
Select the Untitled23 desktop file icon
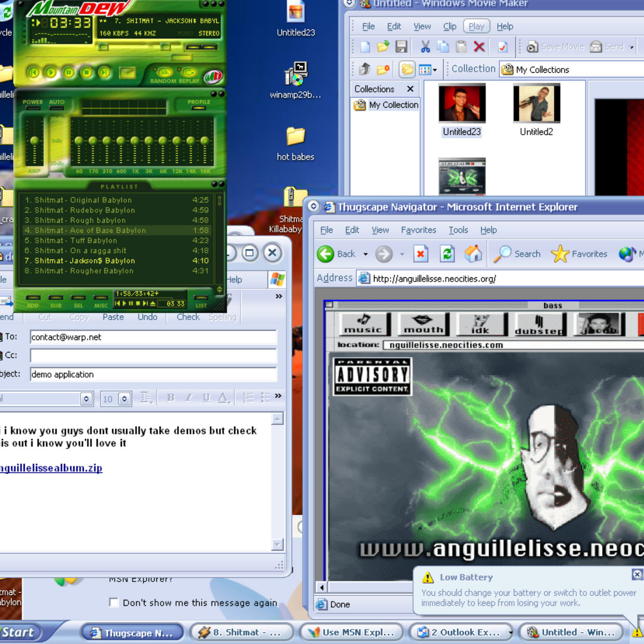tap(296, 19)
